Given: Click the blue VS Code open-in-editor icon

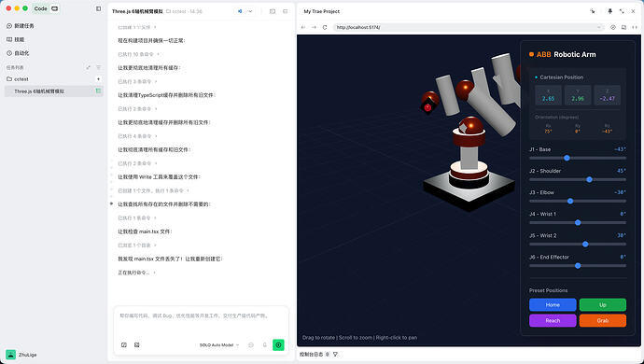Looking at the screenshot, I should (x=240, y=11).
